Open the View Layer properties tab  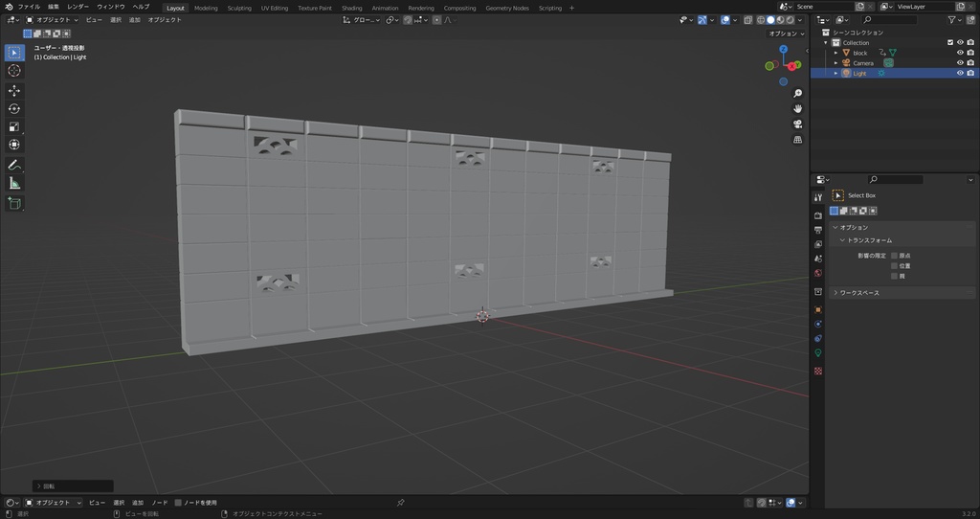818,244
